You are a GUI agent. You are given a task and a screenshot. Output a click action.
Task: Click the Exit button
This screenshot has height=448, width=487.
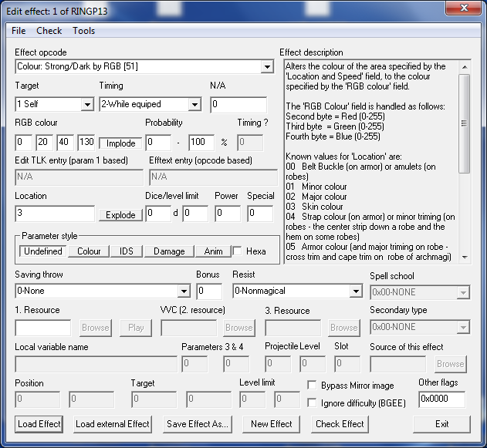(441, 424)
